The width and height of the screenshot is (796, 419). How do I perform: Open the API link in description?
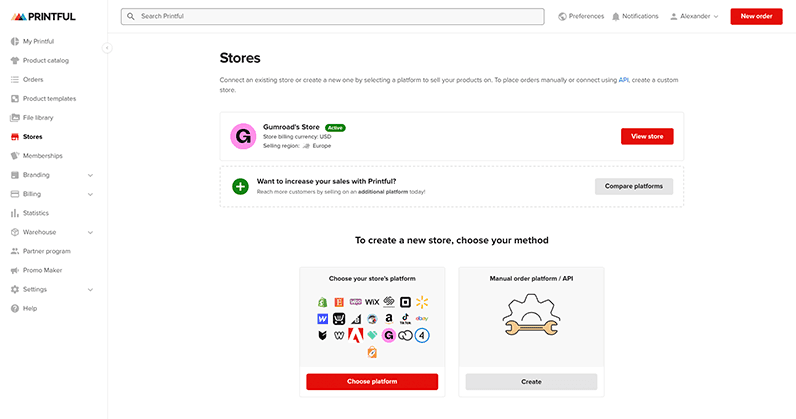(623, 80)
